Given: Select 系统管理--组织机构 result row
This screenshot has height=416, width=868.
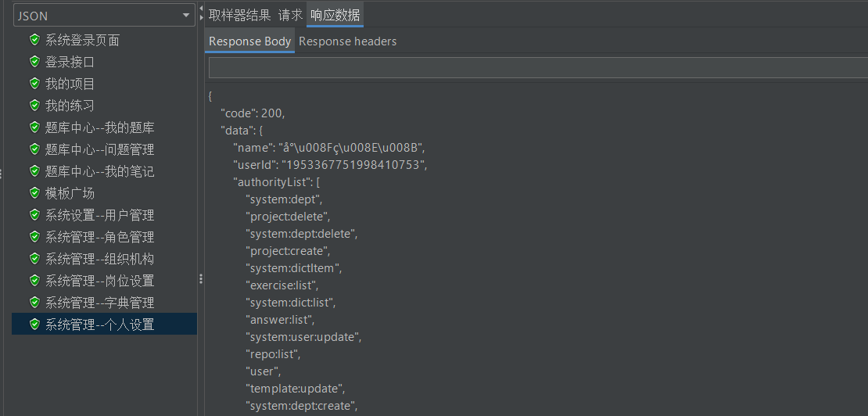Looking at the screenshot, I should click(x=99, y=258).
